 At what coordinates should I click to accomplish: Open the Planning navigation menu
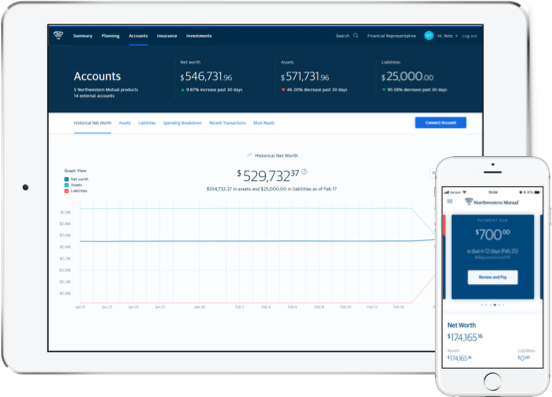(111, 36)
